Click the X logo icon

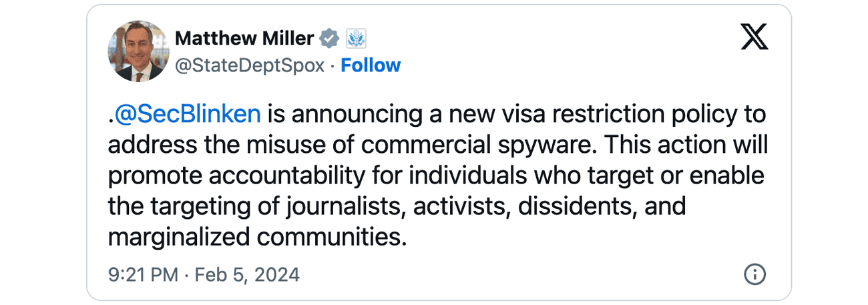pos(754,39)
